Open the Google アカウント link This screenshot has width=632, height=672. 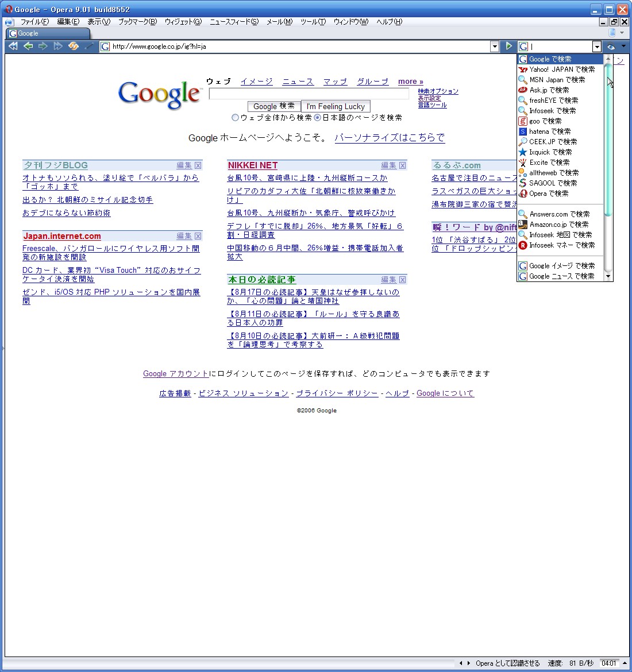click(176, 374)
